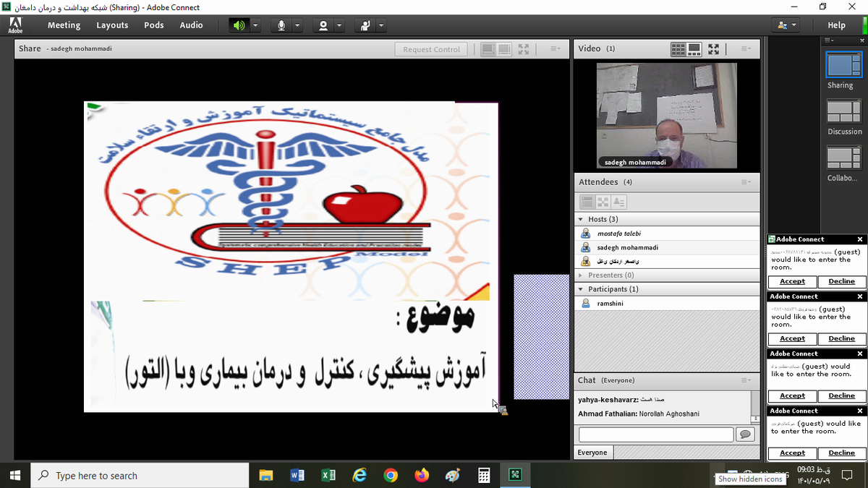Open Chat pod options menu

(746, 380)
